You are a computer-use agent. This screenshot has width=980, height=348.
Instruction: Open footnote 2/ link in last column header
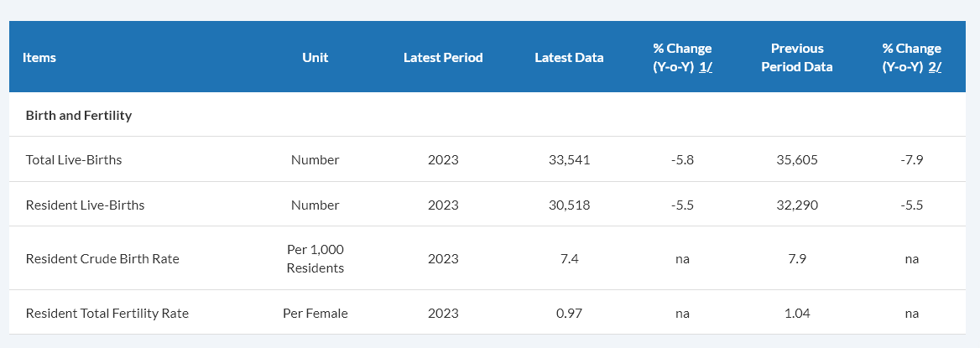[935, 67]
